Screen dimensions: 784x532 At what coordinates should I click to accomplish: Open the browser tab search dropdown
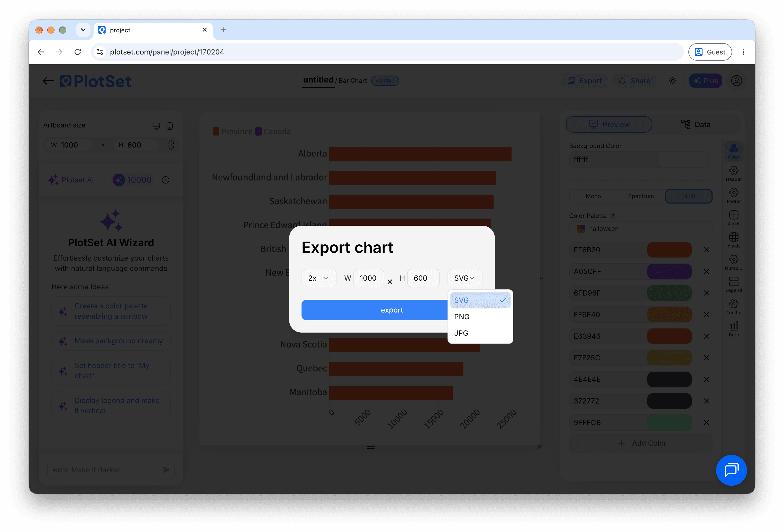point(83,30)
